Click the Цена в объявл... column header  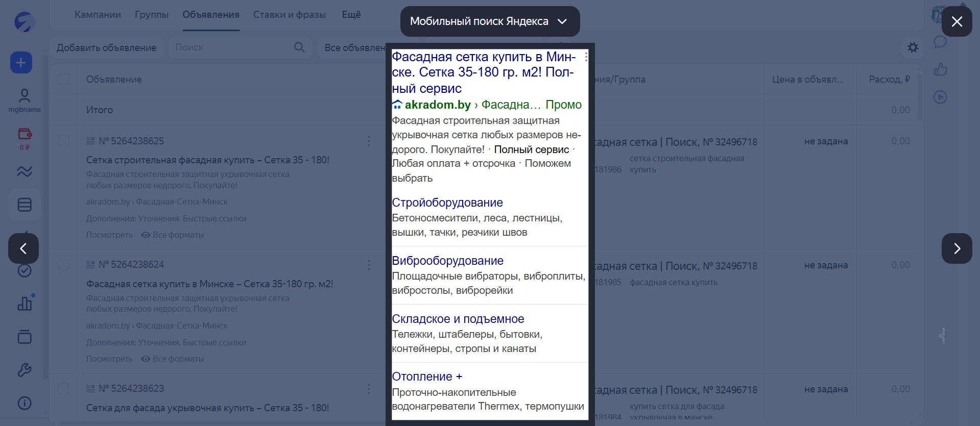pyautogui.click(x=807, y=79)
